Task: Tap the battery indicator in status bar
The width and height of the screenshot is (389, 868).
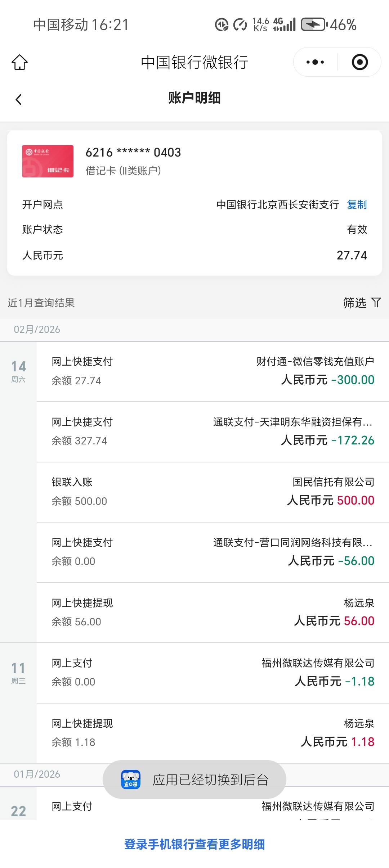Action: 314,25
